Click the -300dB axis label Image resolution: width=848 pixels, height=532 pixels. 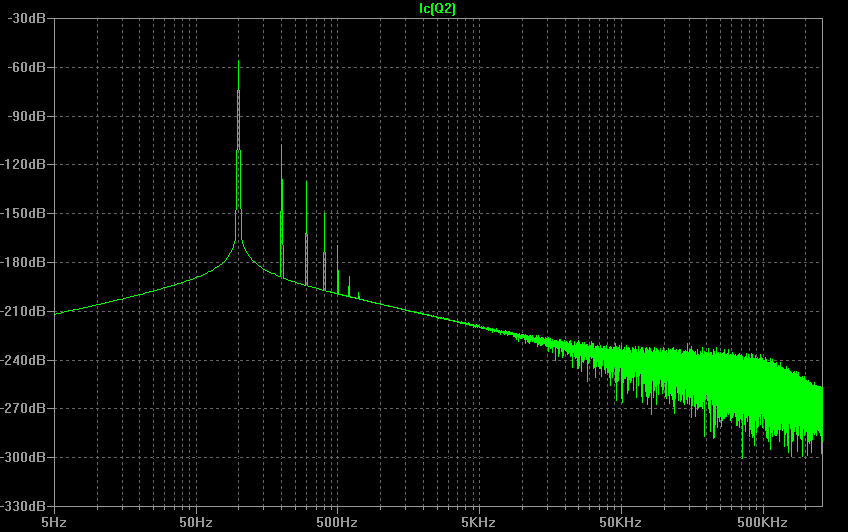tap(23, 457)
